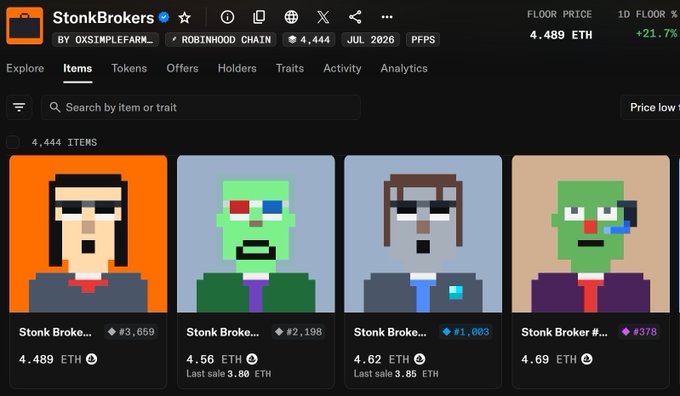This screenshot has height=396, width=680.
Task: Click the PFPS category tag
Action: click(423, 39)
